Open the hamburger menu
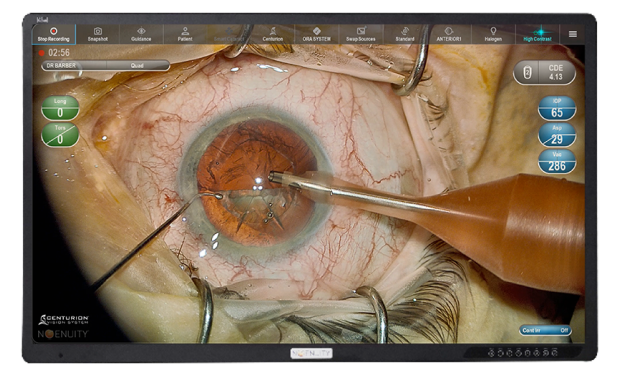The height and width of the screenshot is (375, 620). pos(573,34)
